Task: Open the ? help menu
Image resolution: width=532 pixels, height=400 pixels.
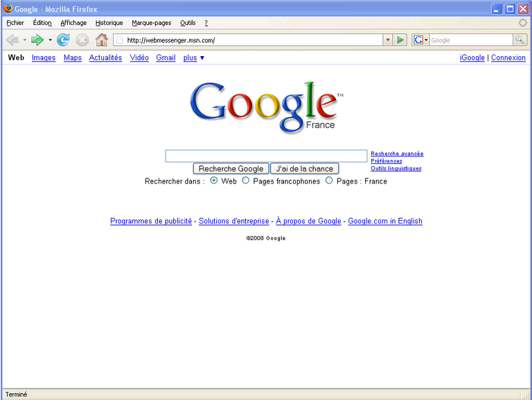Action: click(x=206, y=23)
